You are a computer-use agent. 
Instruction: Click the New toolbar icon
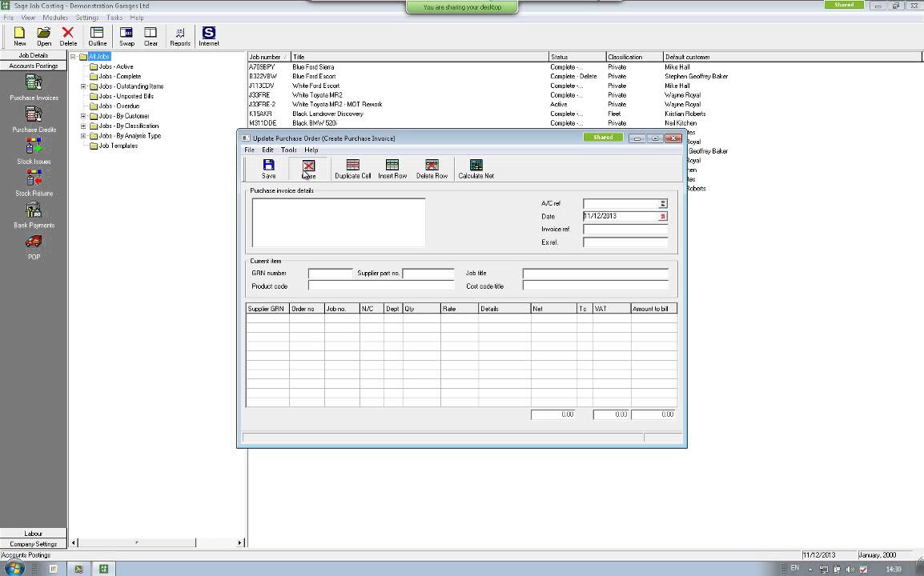click(x=19, y=36)
